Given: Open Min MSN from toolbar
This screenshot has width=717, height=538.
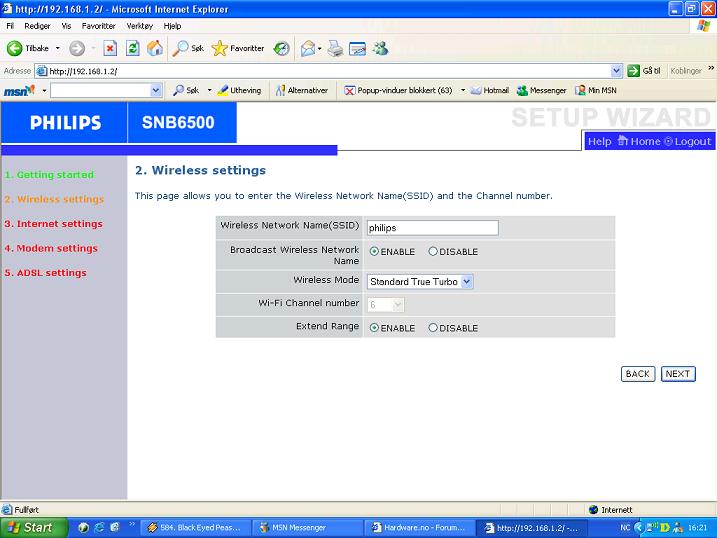Looking at the screenshot, I should [596, 91].
